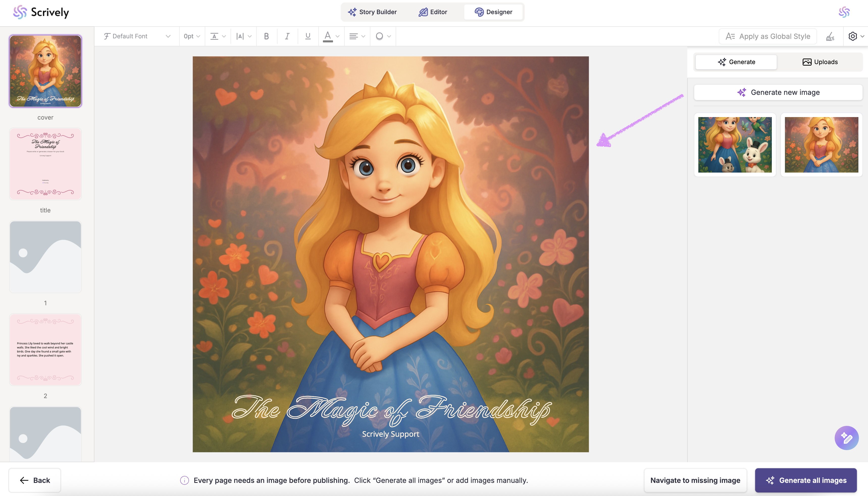The height and width of the screenshot is (496, 868).
Task: Open the text alignment dropdown
Action: click(357, 36)
